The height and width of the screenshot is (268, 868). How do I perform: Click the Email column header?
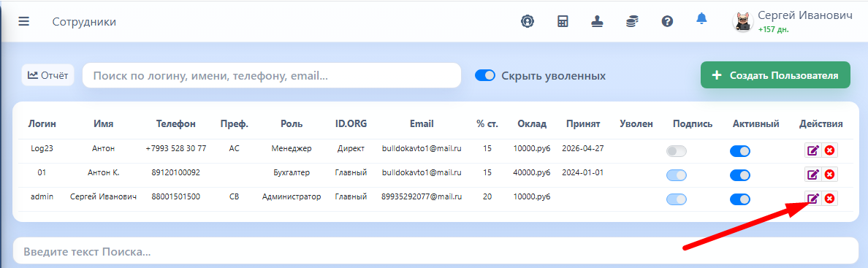click(422, 124)
